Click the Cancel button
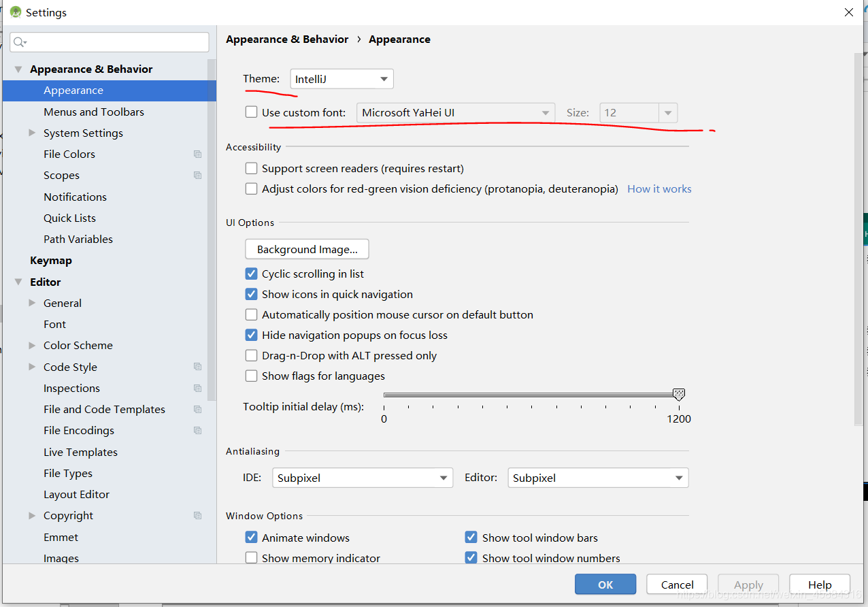Viewport: 868px width, 607px height. [x=678, y=585]
